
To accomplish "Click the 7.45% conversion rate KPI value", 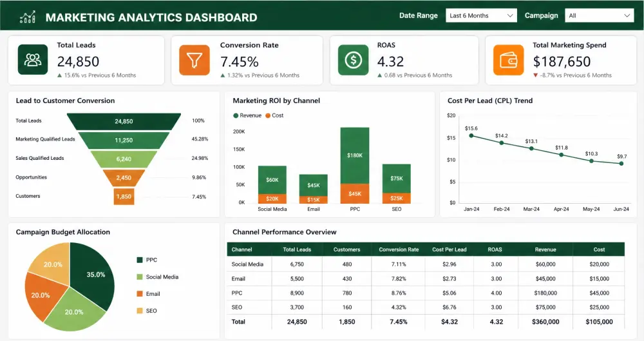I will tap(239, 62).
